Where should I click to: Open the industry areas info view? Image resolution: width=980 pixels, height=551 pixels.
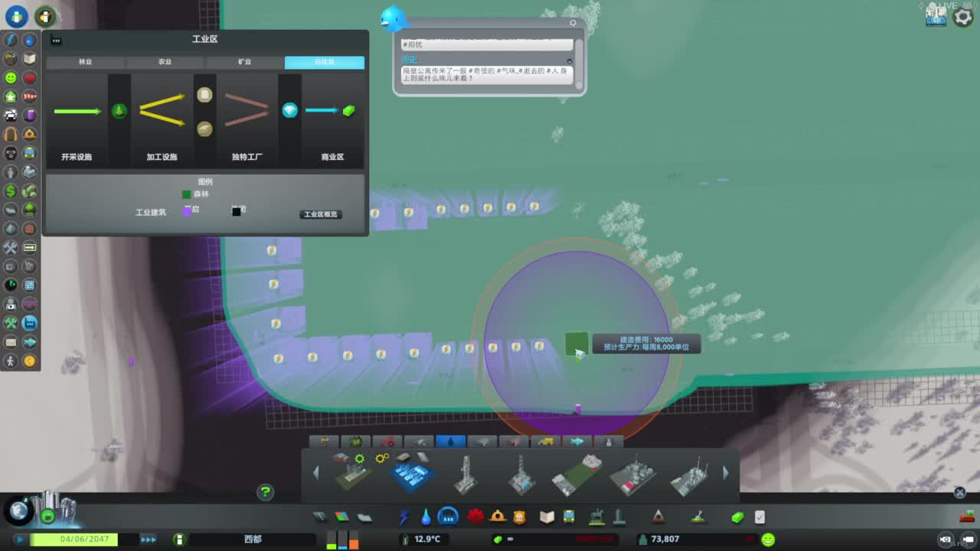pyautogui.click(x=30, y=323)
